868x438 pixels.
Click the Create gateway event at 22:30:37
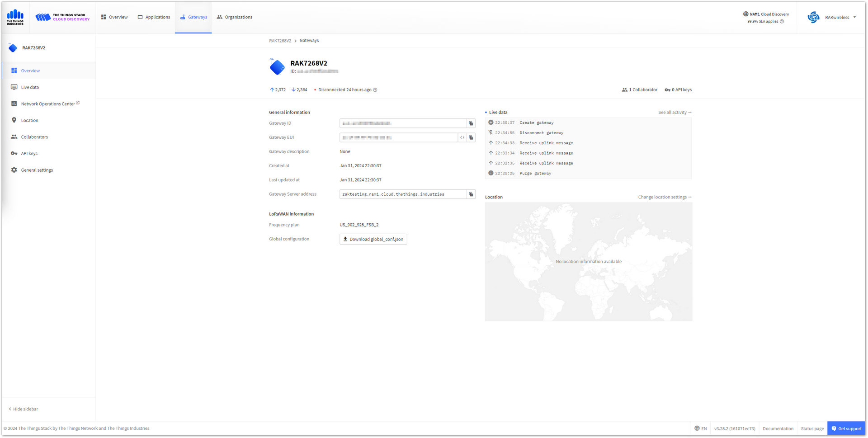[589, 123]
